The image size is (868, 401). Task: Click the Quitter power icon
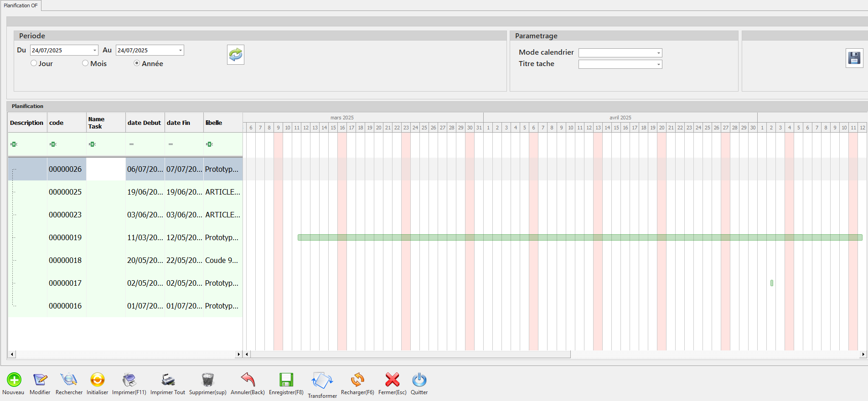coord(419,380)
